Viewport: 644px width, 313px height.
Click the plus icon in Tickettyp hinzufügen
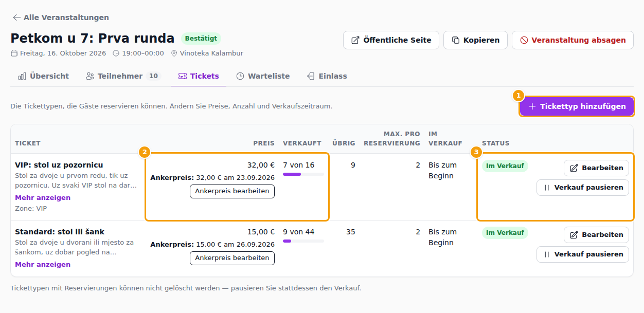click(532, 106)
